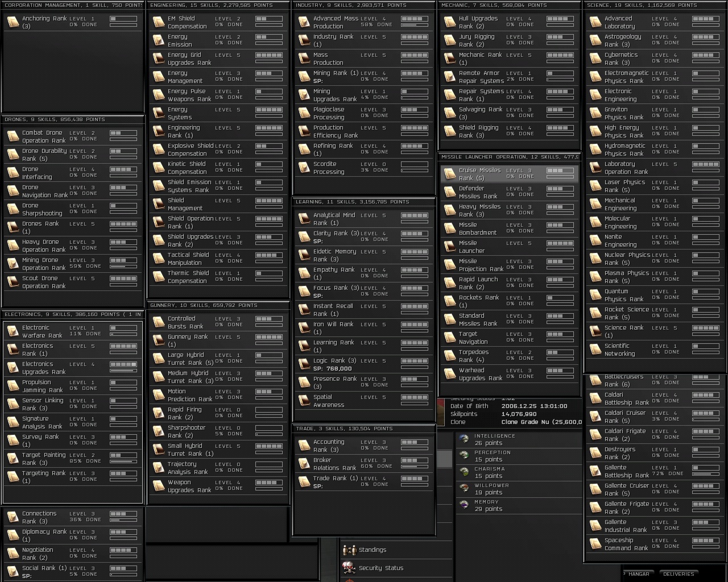Image resolution: width=728 pixels, height=582 pixels.
Task: Click the Caldari Battleship skill book icon
Action: tap(595, 398)
